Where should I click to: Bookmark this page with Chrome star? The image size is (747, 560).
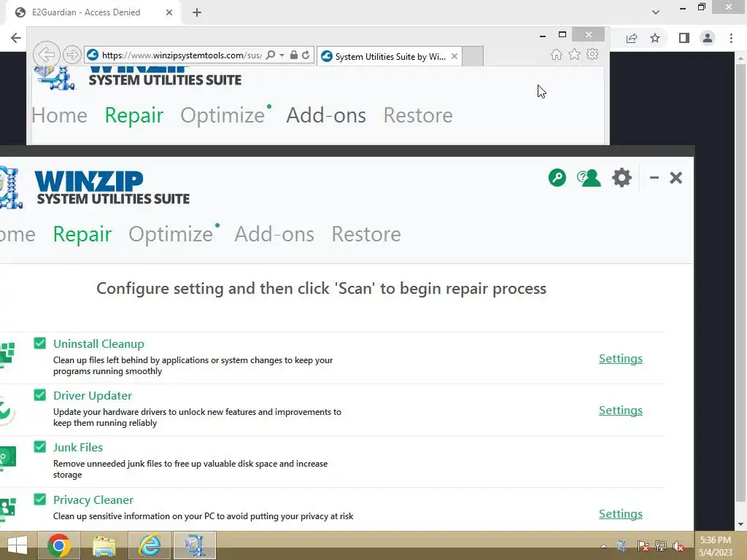(655, 38)
